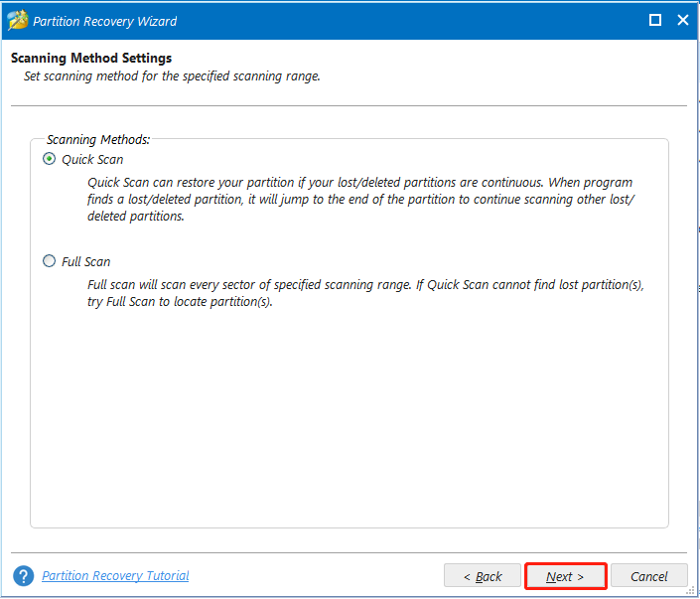Click the Next button
Viewport: 700px width, 599px height.
coord(565,576)
